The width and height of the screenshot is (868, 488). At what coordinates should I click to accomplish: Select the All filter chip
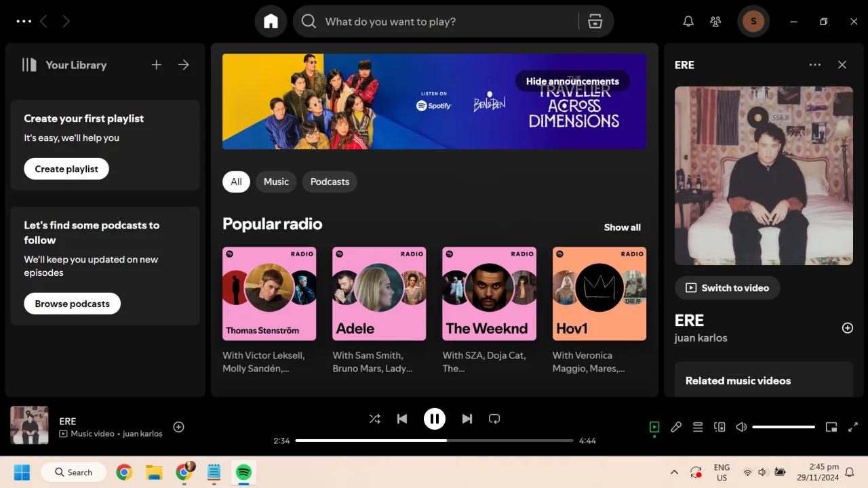click(x=236, y=182)
